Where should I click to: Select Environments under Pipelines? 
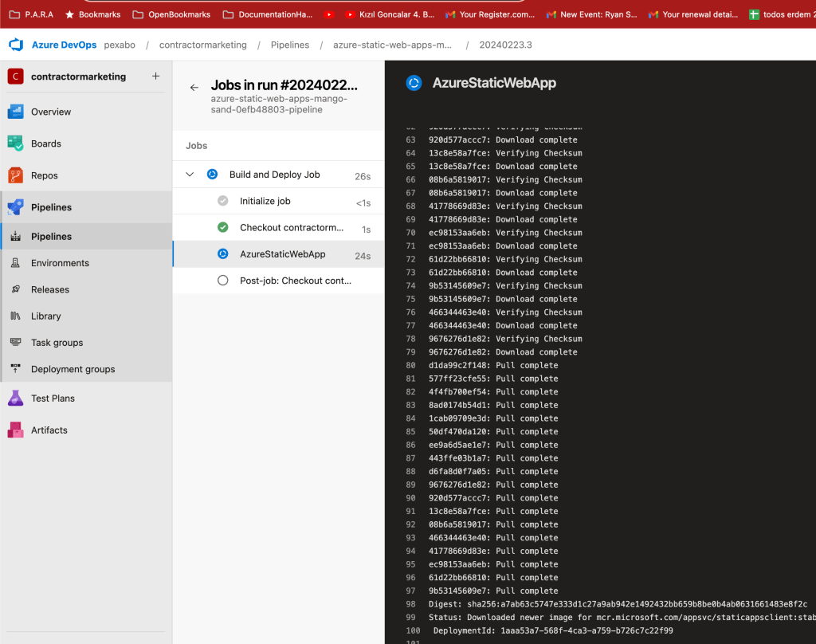click(60, 263)
